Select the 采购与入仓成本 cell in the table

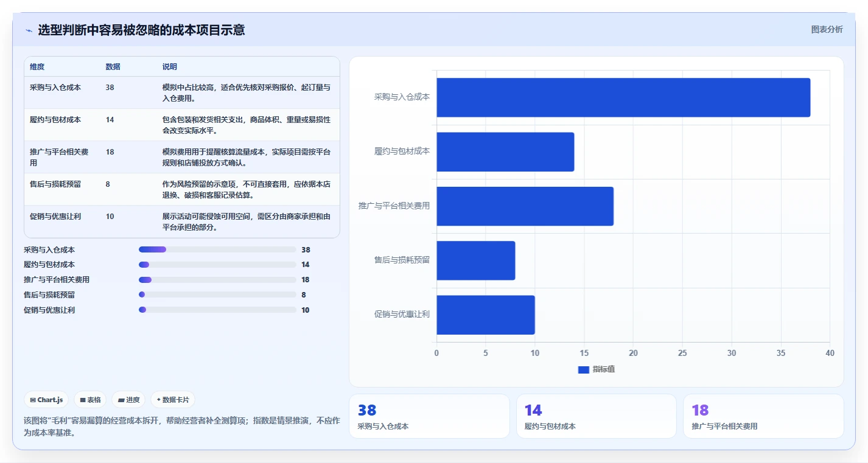(55, 88)
